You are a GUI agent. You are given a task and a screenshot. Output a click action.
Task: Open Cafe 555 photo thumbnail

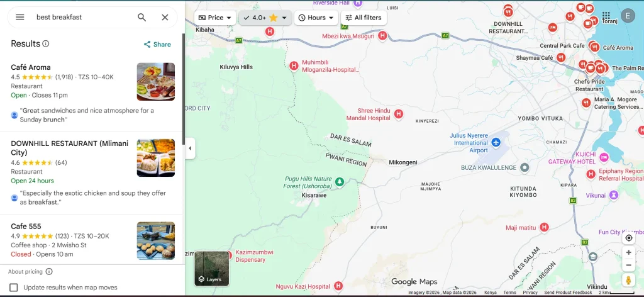point(156,241)
